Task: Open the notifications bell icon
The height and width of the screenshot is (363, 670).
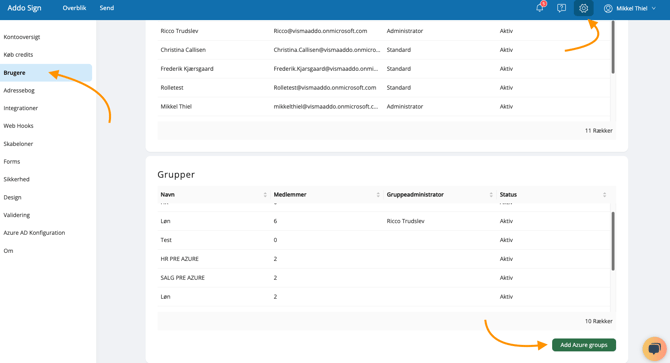Action: pyautogui.click(x=540, y=8)
